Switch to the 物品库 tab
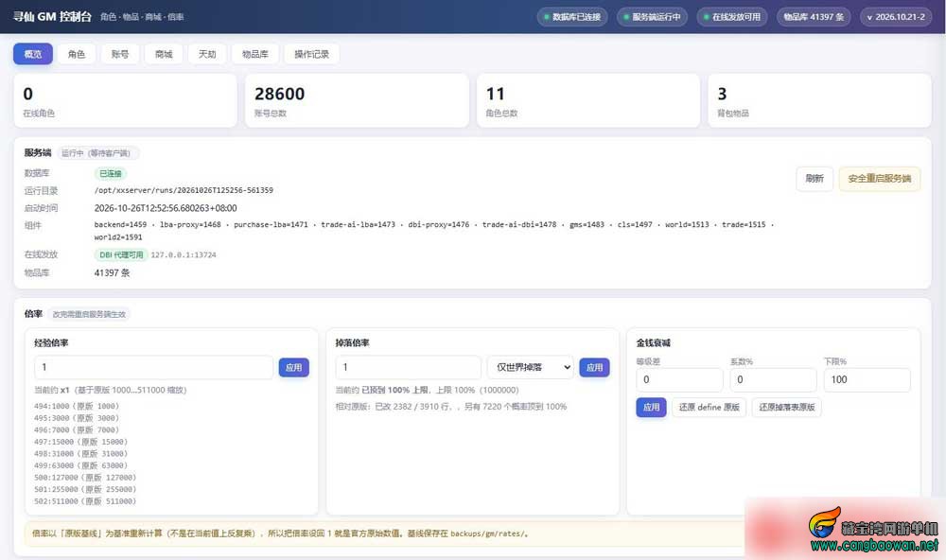Screen dimensions: 946x560 pos(255,54)
